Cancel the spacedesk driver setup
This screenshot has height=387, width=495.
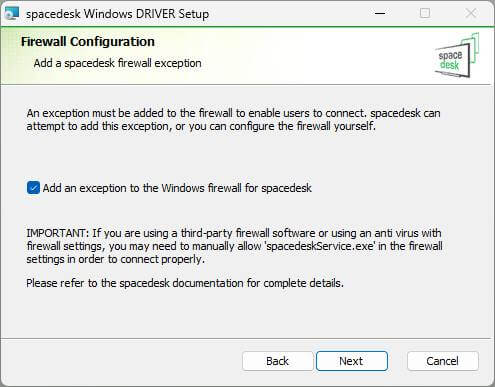pyautogui.click(x=442, y=361)
